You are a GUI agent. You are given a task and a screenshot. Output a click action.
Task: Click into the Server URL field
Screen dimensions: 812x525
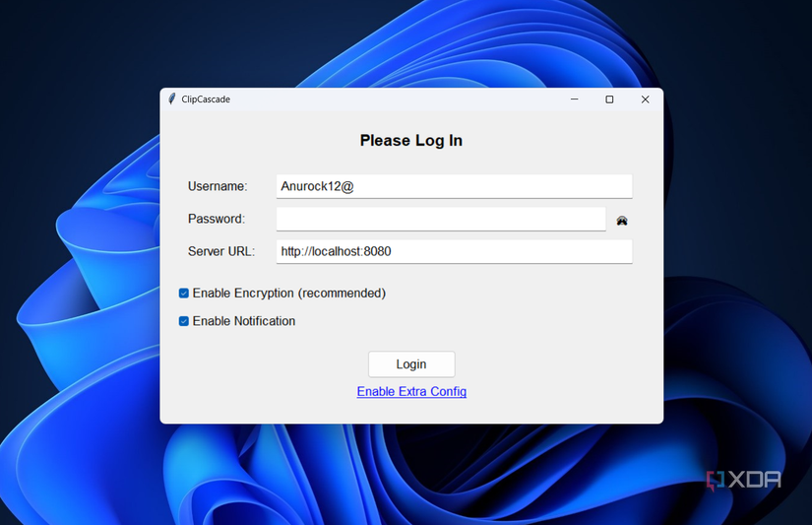pyautogui.click(x=454, y=251)
